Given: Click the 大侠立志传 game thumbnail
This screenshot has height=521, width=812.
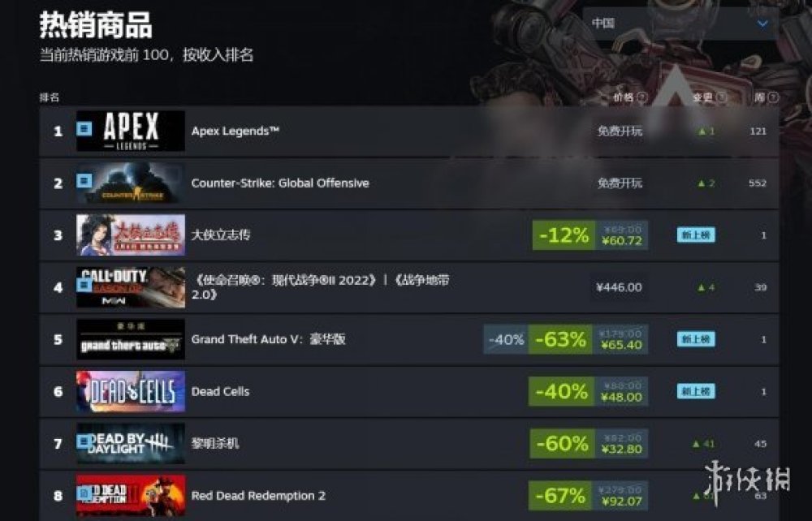Looking at the screenshot, I should (131, 235).
